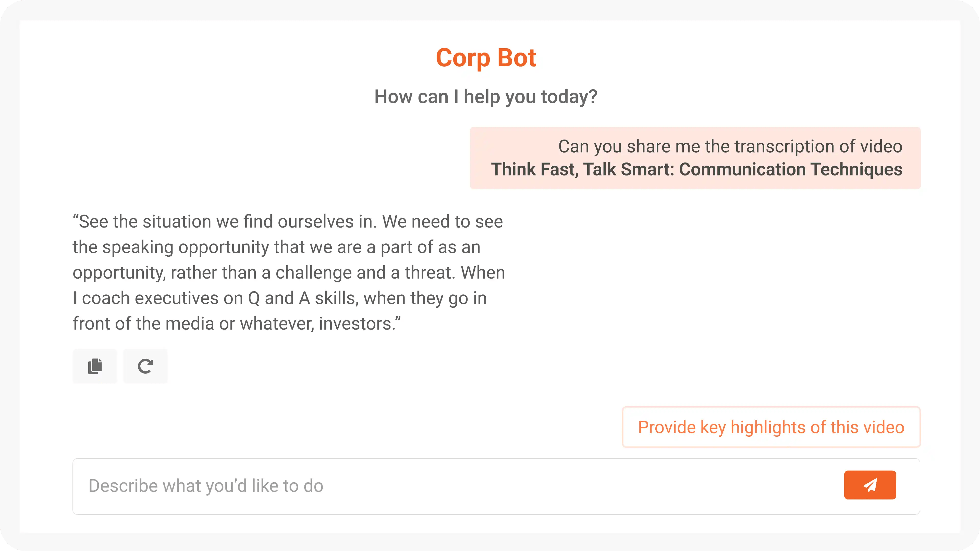Copy the bot's transcription response
980x551 pixels.
[95, 366]
